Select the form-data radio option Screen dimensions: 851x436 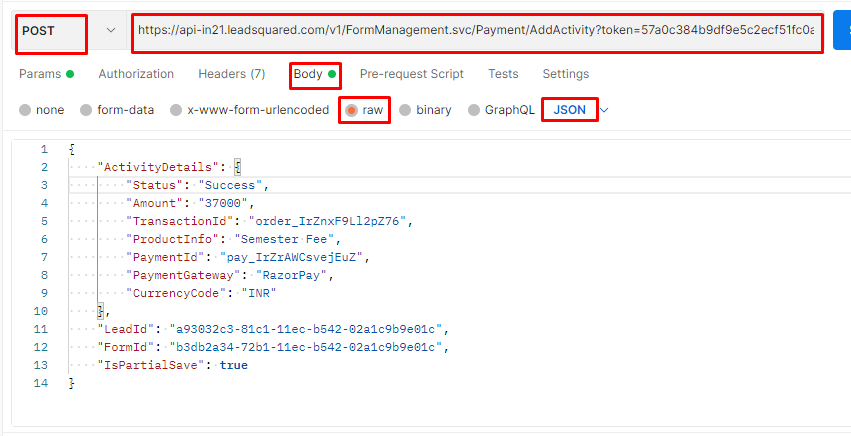coord(117,110)
